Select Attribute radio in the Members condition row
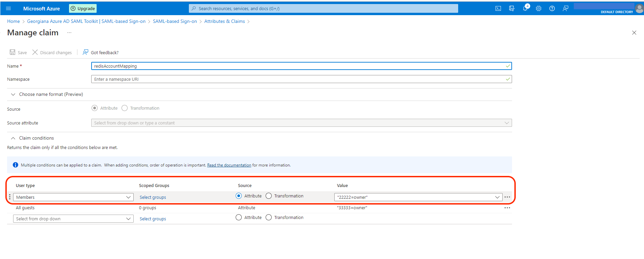644x259 pixels. click(x=239, y=196)
